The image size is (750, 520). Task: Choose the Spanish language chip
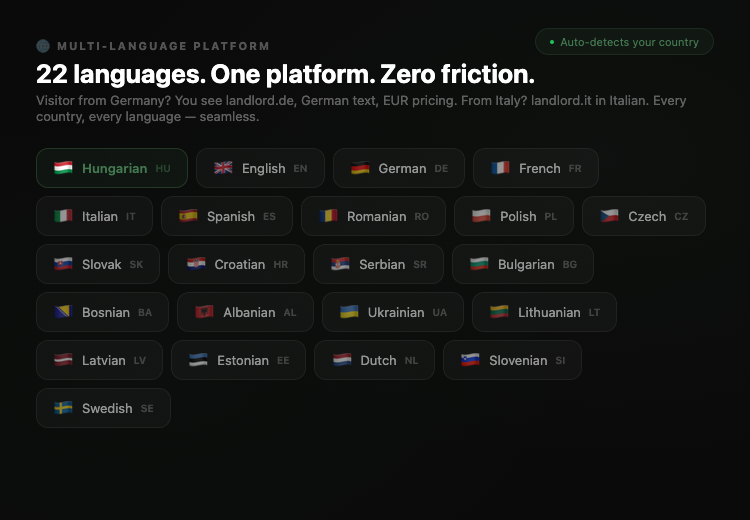coord(227,216)
